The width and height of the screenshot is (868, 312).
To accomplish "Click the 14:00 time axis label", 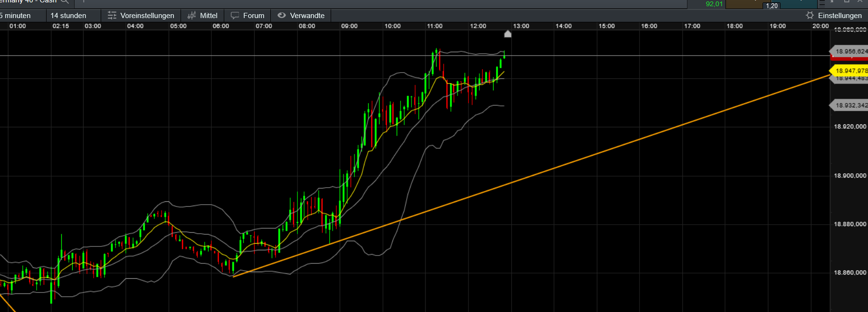I will point(563,26).
